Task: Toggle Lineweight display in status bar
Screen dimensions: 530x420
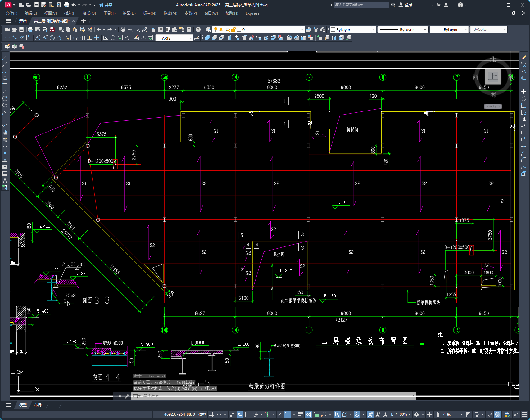Action: click(301, 414)
